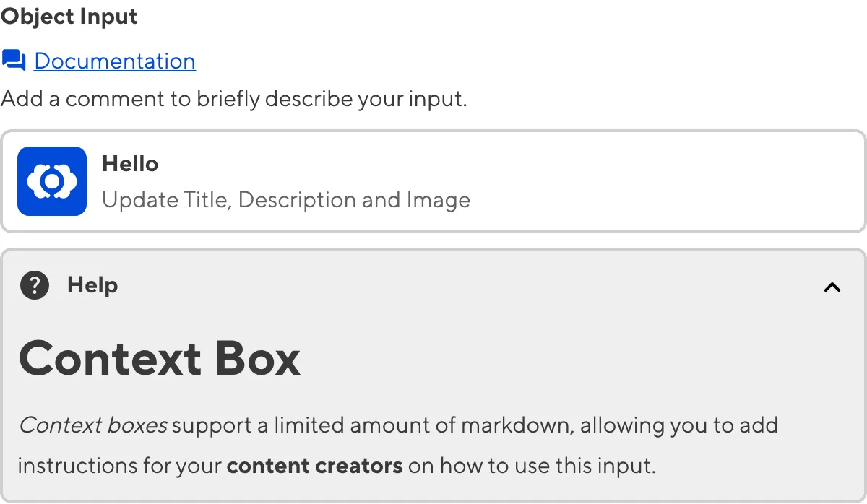Click the speech bubble icon before Documentation link
This screenshot has height=504, width=867.
coord(13,61)
